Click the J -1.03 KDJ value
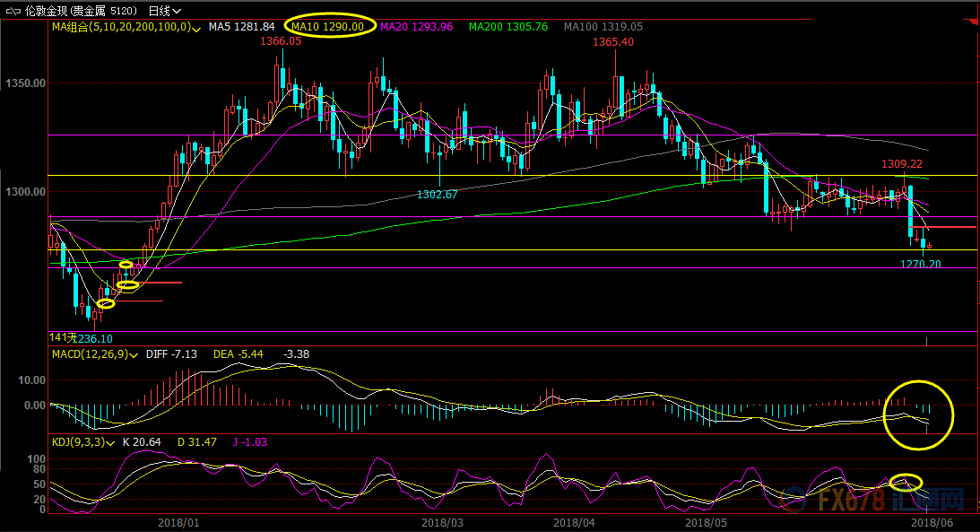This screenshot has width=980, height=532. pyautogui.click(x=250, y=442)
